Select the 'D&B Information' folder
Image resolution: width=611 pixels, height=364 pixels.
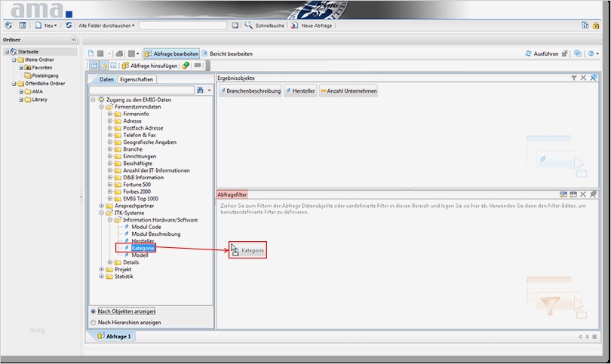pyautogui.click(x=143, y=178)
